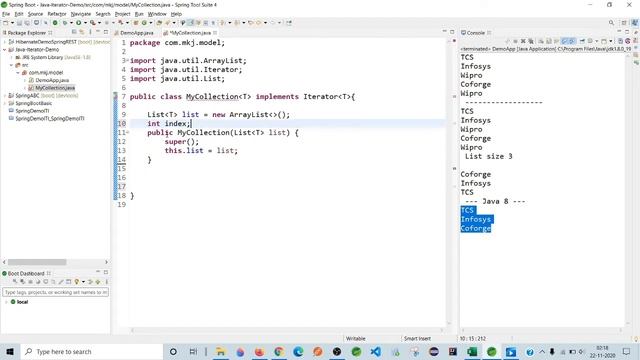Image resolution: width=640 pixels, height=360 pixels.
Task: Click the Open Console icon
Action: 604,41
